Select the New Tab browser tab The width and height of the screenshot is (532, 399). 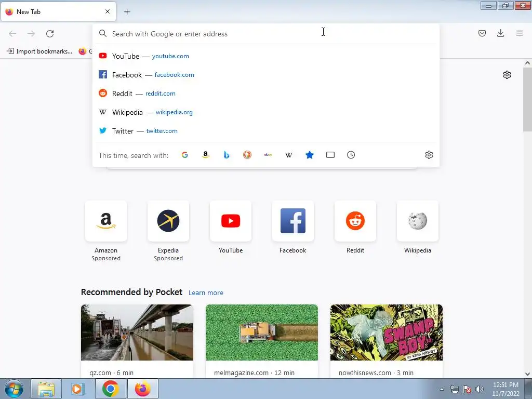[x=58, y=11]
